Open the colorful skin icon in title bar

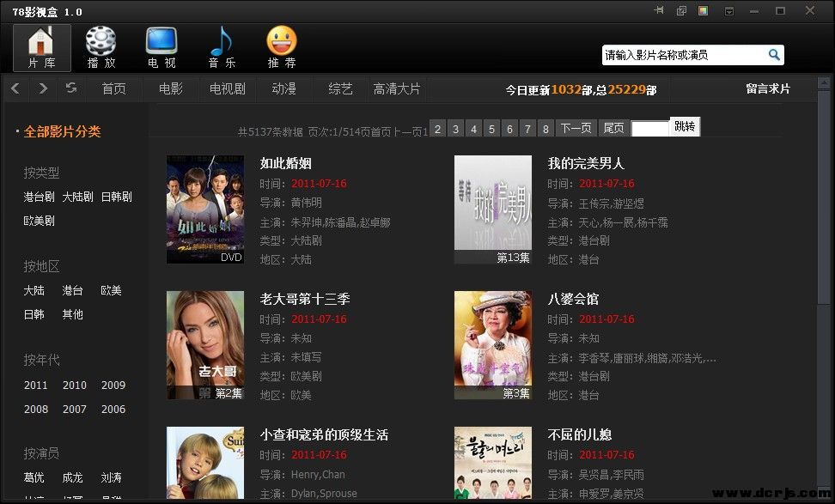[704, 10]
